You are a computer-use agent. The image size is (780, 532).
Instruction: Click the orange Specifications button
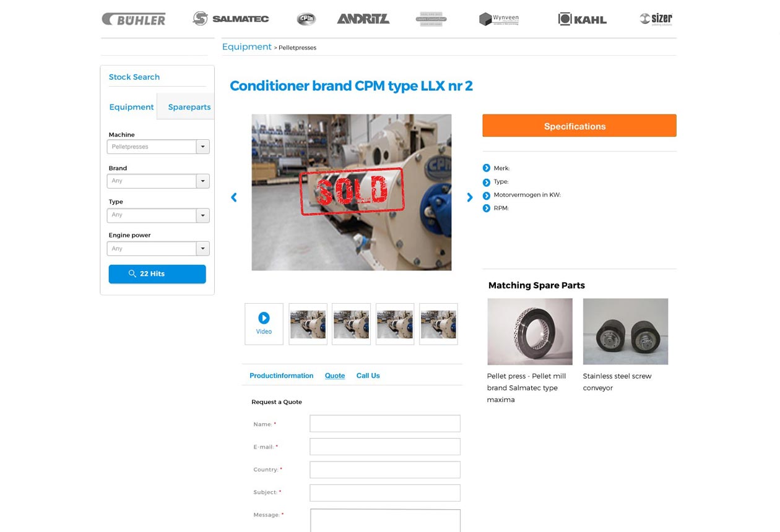click(x=579, y=126)
